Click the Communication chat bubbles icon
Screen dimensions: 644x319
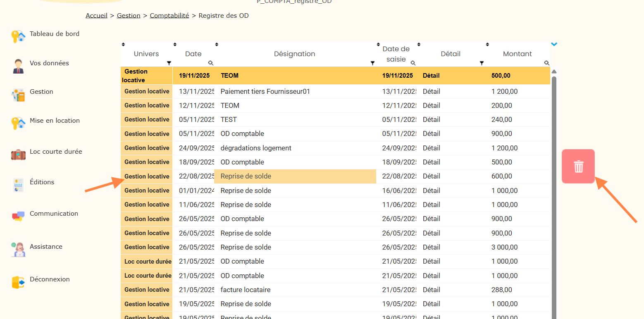pos(18,216)
